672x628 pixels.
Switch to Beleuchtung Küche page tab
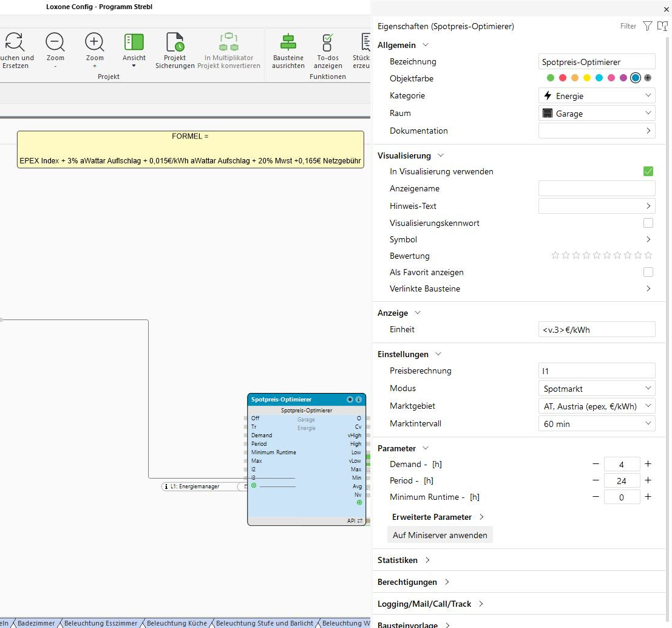(x=177, y=623)
